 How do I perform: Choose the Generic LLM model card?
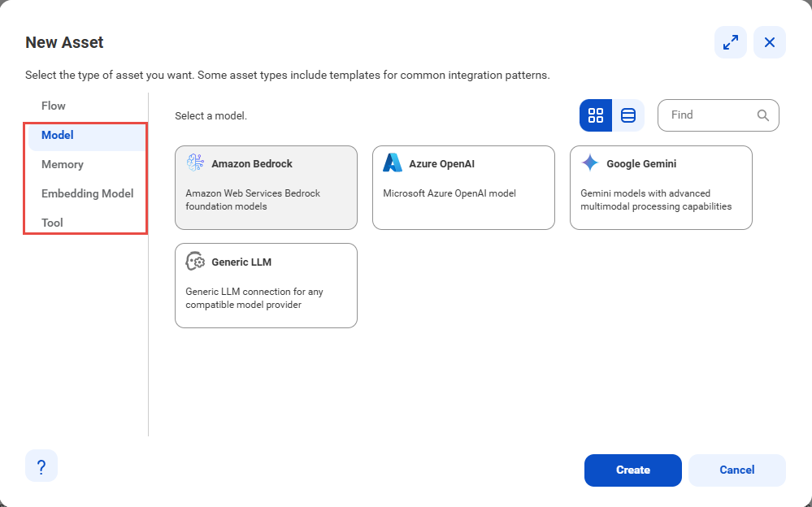[266, 286]
